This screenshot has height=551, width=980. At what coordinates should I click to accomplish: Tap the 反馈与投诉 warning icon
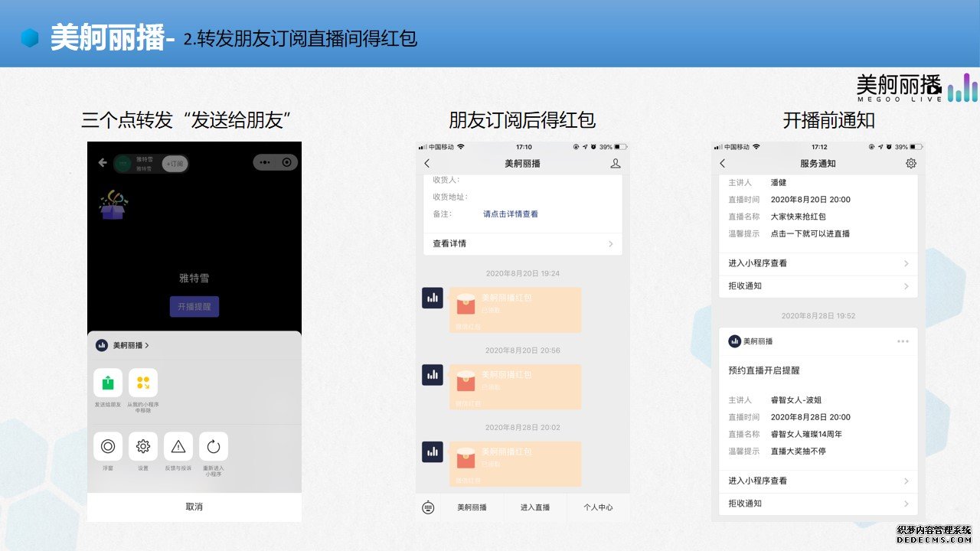click(178, 446)
